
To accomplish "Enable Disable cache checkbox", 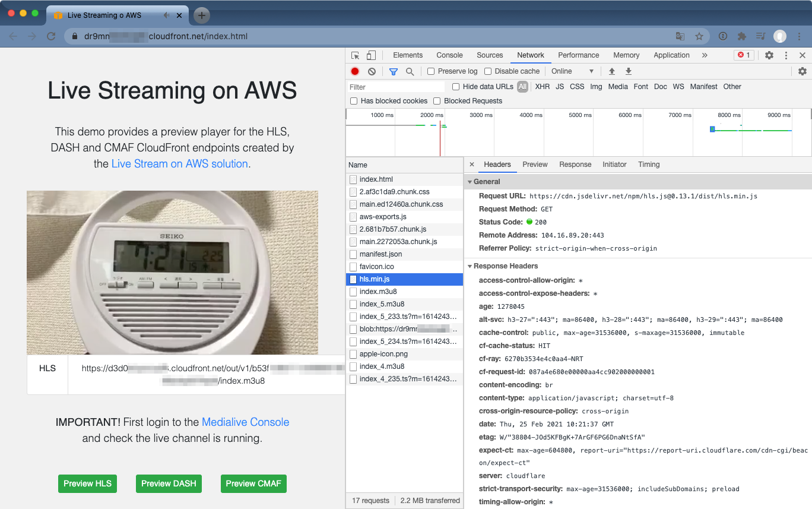I will [x=488, y=71].
